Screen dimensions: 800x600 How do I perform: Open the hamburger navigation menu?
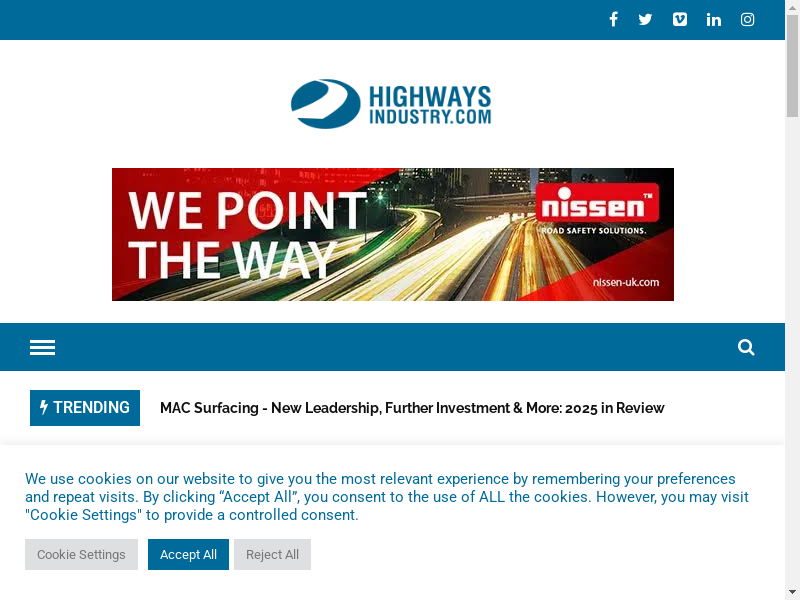tap(42, 347)
